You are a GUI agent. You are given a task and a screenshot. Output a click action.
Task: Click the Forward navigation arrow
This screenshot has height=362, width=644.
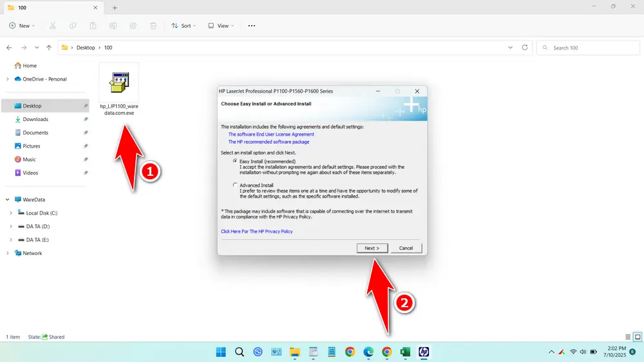coord(24,48)
